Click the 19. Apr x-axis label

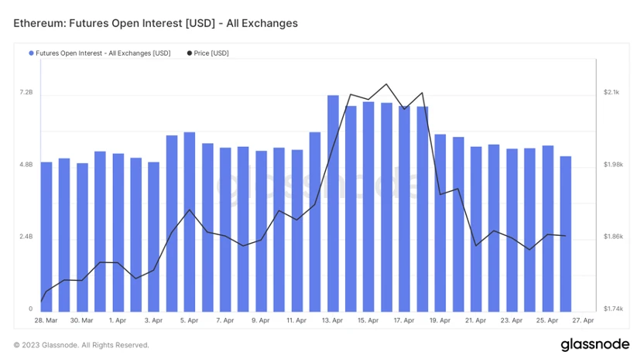point(440,320)
